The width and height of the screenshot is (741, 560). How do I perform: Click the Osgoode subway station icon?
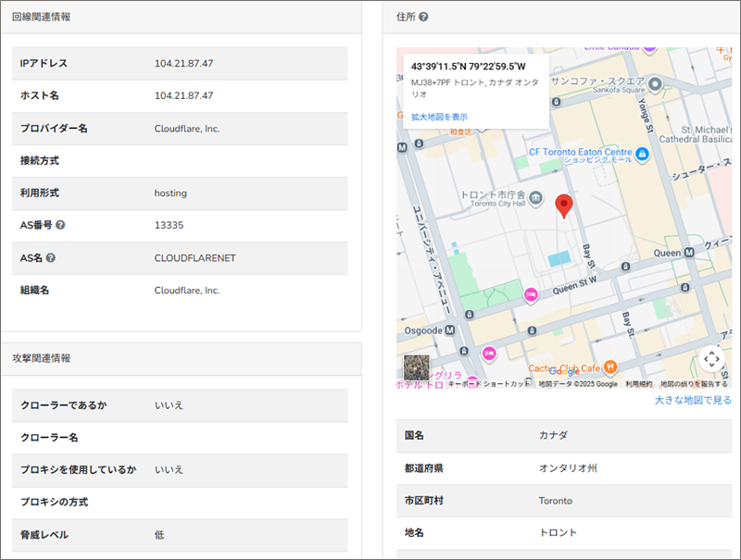[x=450, y=329]
